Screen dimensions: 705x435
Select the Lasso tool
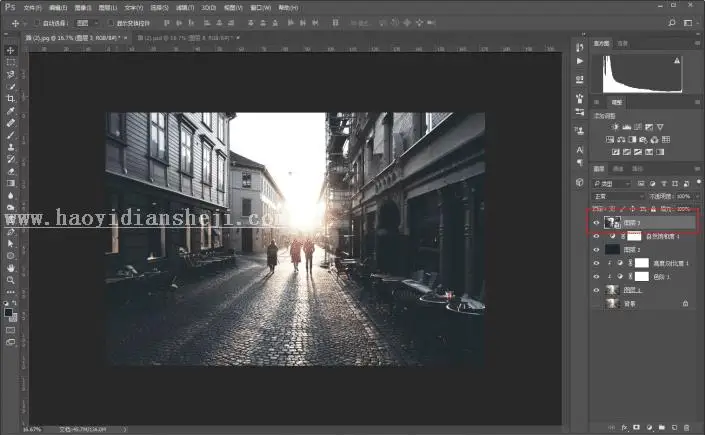pyautogui.click(x=10, y=74)
